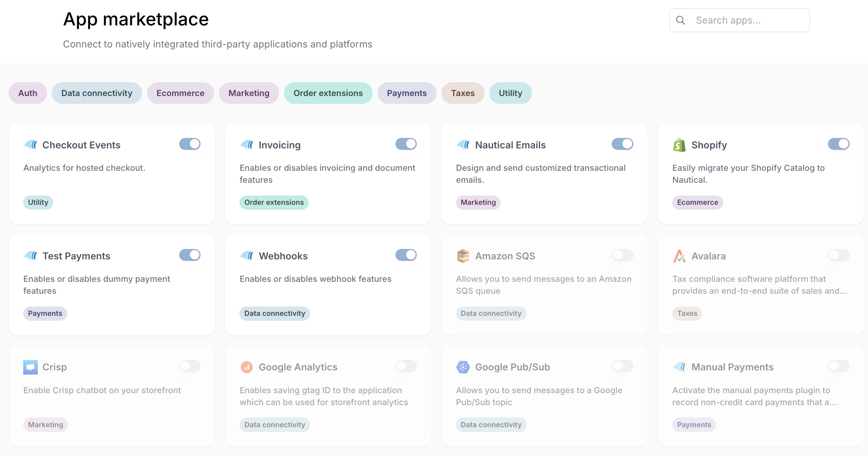Filter by the Taxes category
The height and width of the screenshot is (456, 868).
point(462,93)
